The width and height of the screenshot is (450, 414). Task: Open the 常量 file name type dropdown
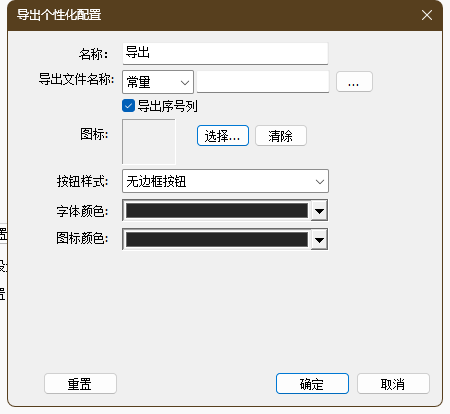click(x=158, y=82)
